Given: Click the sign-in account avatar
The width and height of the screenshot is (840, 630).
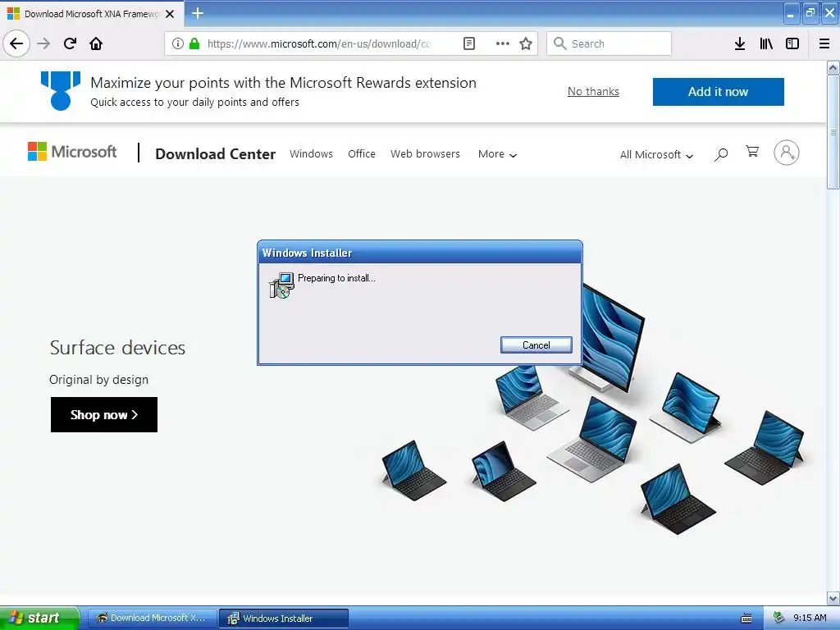Looking at the screenshot, I should (786, 153).
